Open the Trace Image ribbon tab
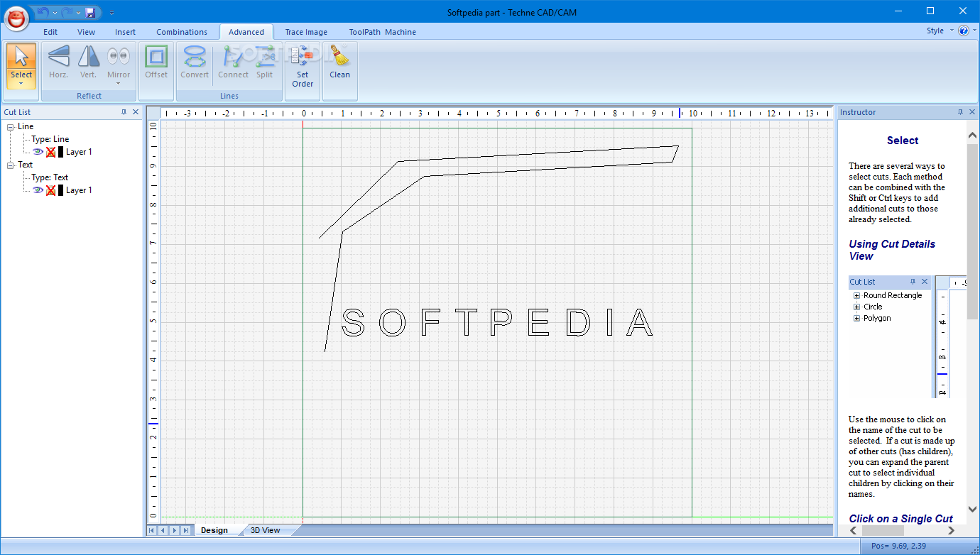The image size is (980, 555). point(306,32)
